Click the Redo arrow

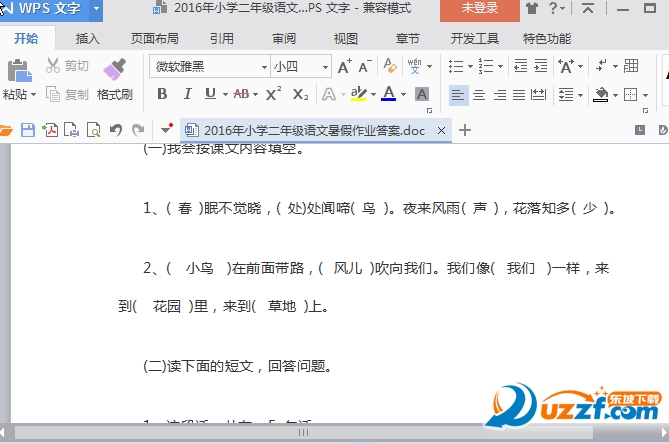(138, 130)
